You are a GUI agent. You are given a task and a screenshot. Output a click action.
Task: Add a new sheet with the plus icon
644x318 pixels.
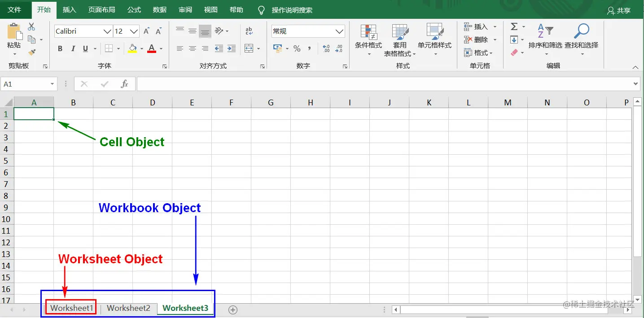tap(232, 309)
